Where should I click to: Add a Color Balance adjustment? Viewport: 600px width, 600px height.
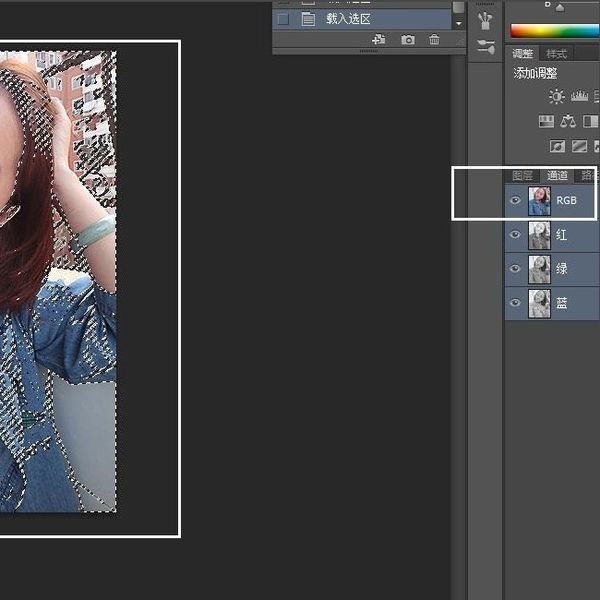coord(568,122)
